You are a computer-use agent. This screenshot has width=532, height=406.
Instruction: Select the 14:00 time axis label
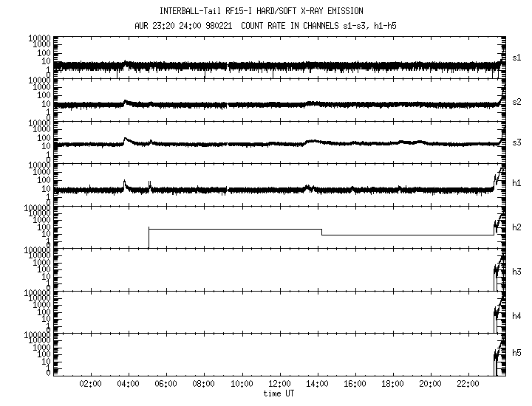[x=317, y=384]
